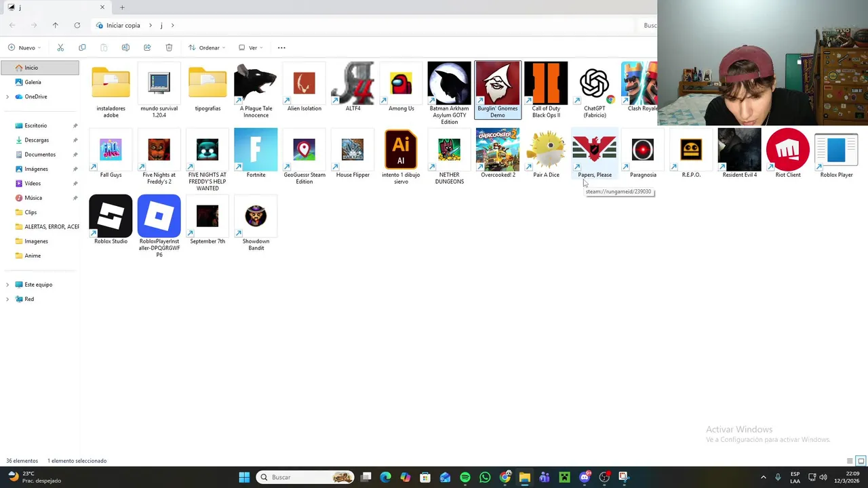Click the Showdown Bandit shortcut

(x=256, y=224)
